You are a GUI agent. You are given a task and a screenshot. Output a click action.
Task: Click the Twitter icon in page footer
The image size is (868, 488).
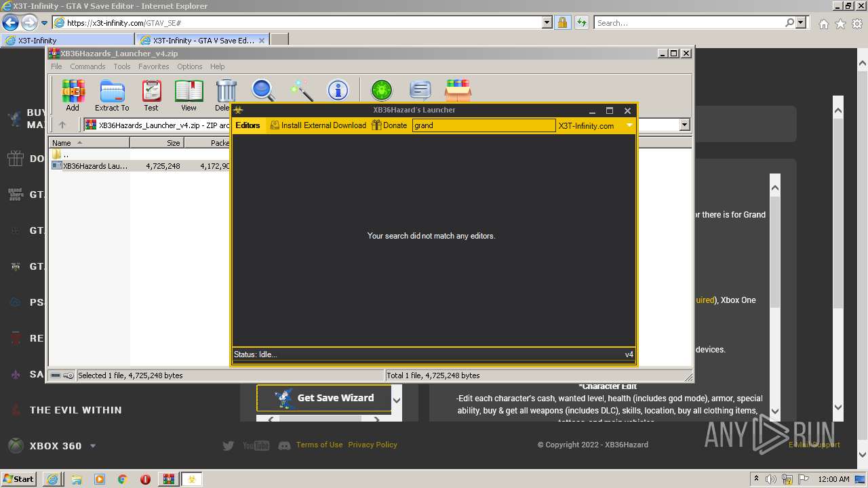click(x=229, y=445)
